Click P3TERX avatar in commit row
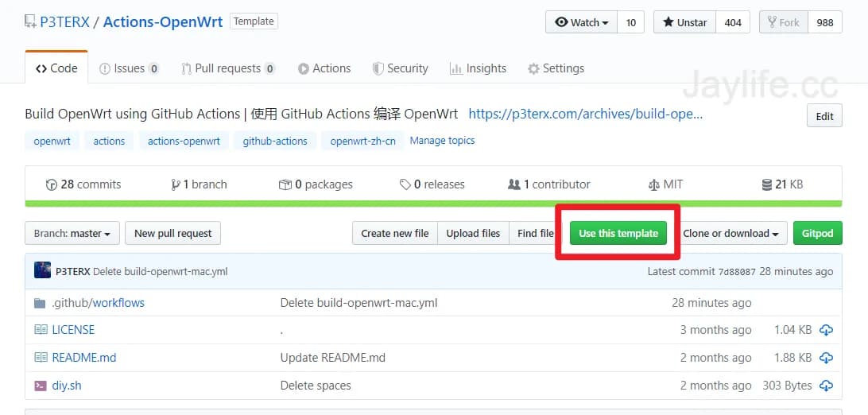Screen dimensions: 868x415 (x=43, y=270)
